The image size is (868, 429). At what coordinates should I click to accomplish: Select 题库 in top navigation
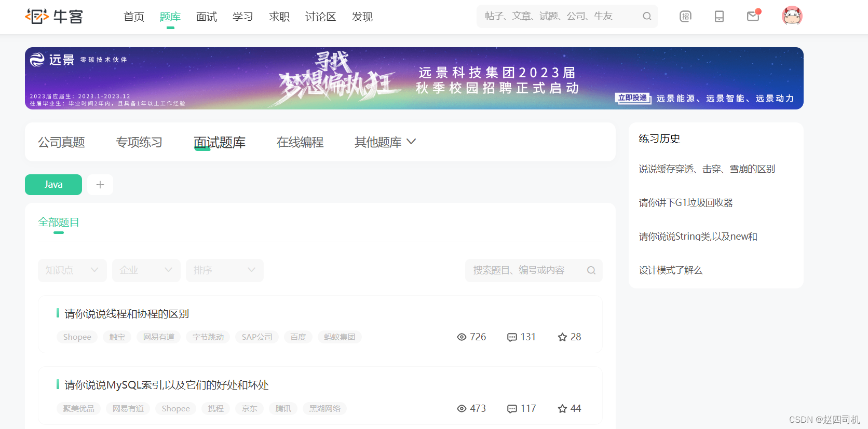click(170, 17)
